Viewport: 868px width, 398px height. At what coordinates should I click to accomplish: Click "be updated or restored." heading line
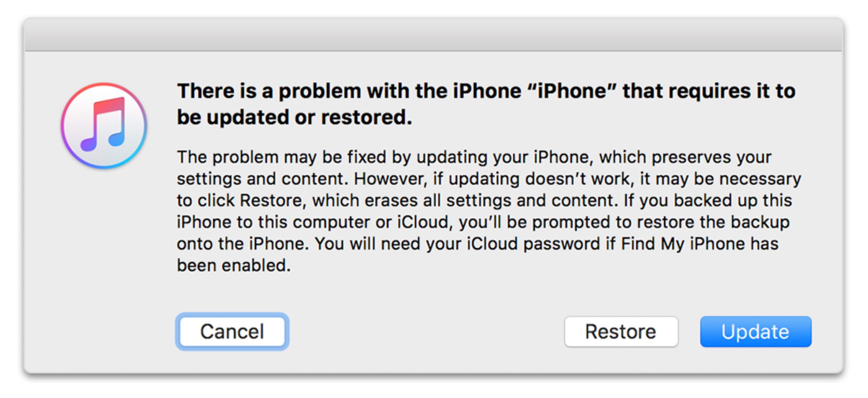pyautogui.click(x=295, y=117)
